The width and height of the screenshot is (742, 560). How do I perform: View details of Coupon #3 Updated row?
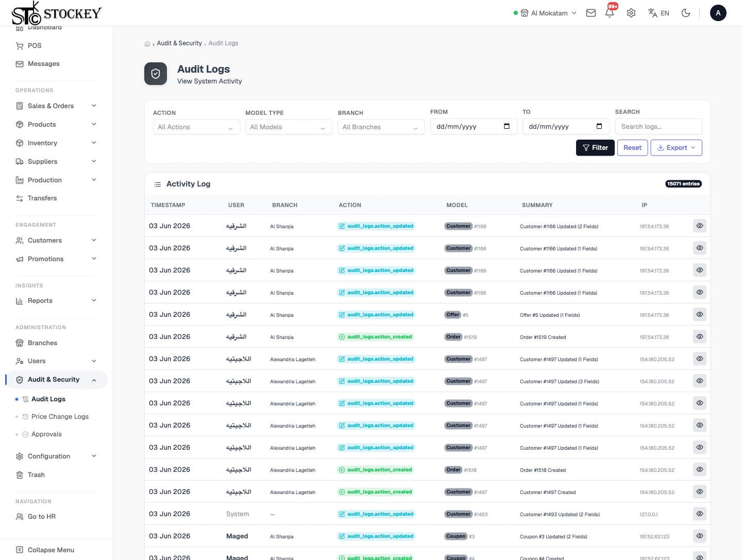pyautogui.click(x=700, y=536)
